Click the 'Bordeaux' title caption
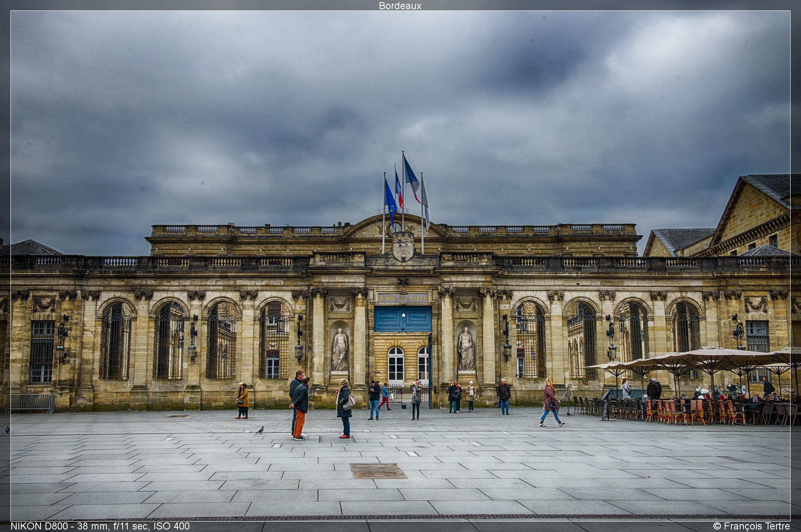Viewport: 801px width, 532px height. 400,5
